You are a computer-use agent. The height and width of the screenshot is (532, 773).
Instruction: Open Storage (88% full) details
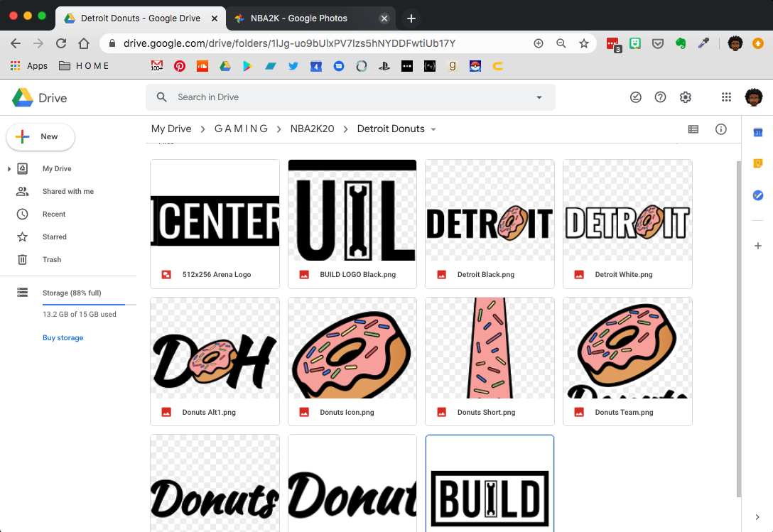coord(72,293)
